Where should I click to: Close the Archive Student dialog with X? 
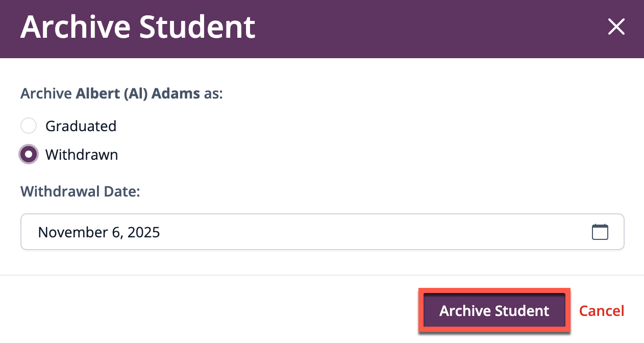(616, 27)
